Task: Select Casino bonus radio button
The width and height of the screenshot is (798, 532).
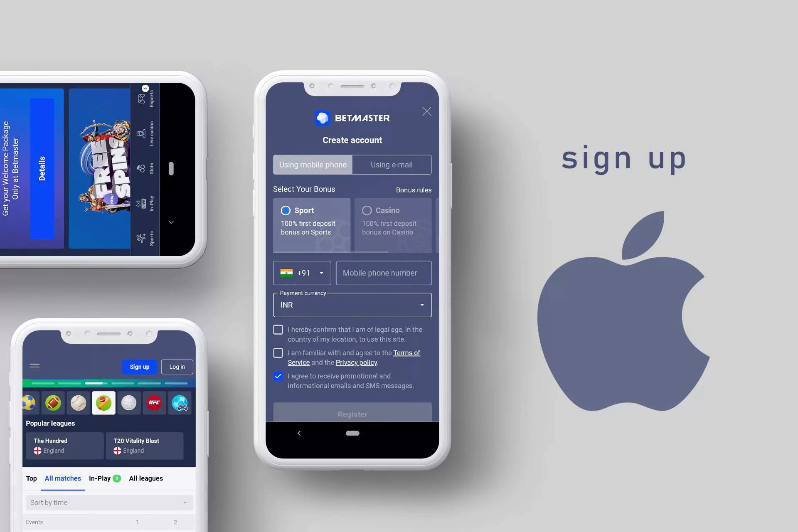Action: [x=366, y=210]
